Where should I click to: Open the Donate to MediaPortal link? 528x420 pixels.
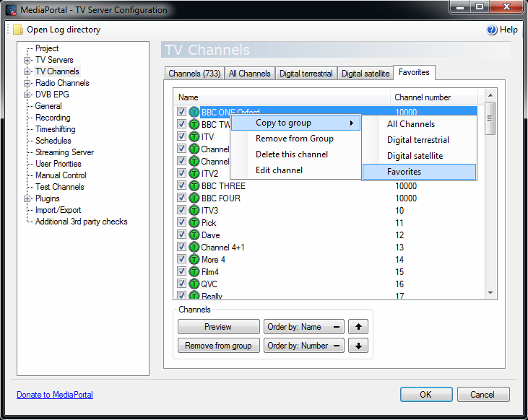click(55, 395)
